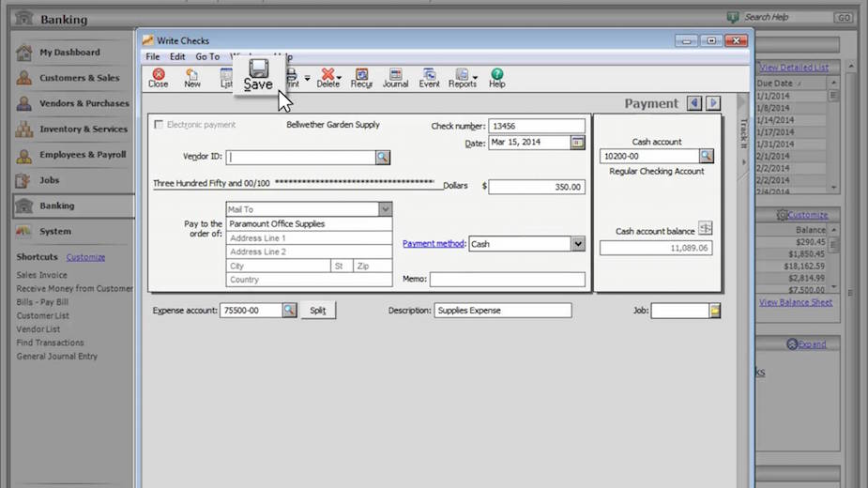Open the File menu
868x488 pixels.
click(153, 56)
